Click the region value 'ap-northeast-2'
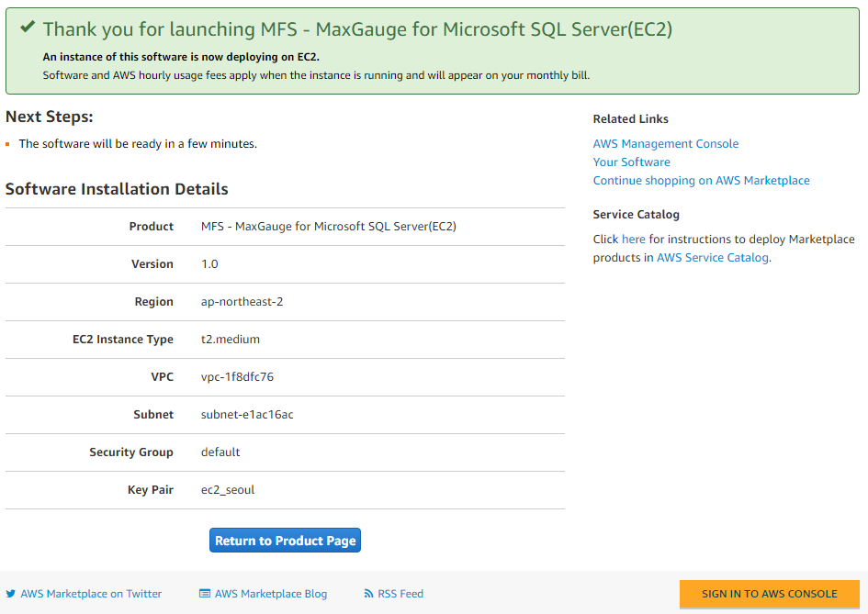Image resolution: width=868 pixels, height=614 pixels. pos(242,301)
